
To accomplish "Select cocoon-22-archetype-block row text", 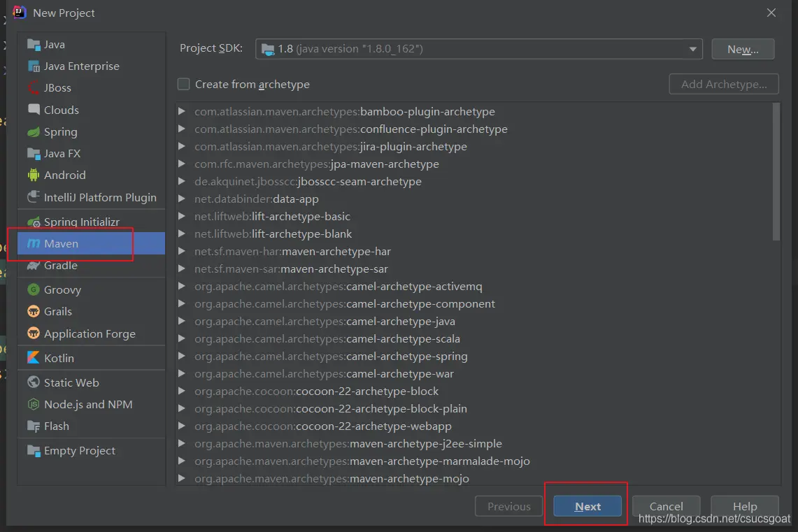I will click(x=317, y=391).
